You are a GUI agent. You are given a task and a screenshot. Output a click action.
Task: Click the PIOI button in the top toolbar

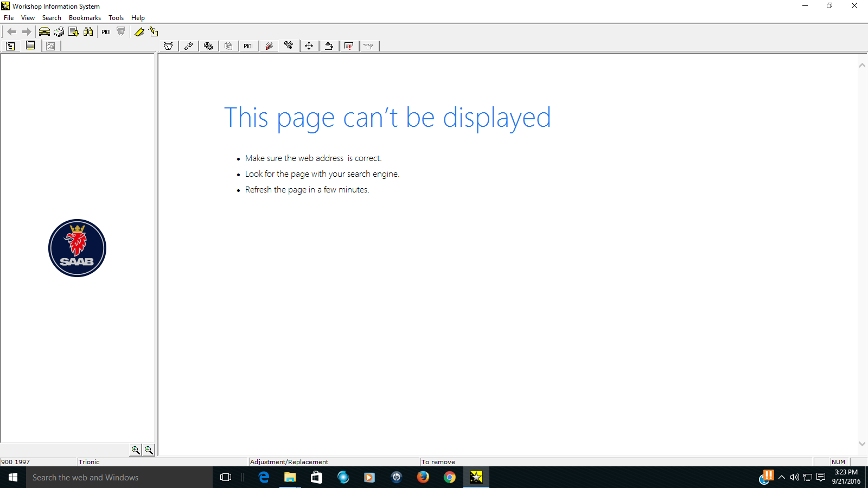tap(106, 32)
